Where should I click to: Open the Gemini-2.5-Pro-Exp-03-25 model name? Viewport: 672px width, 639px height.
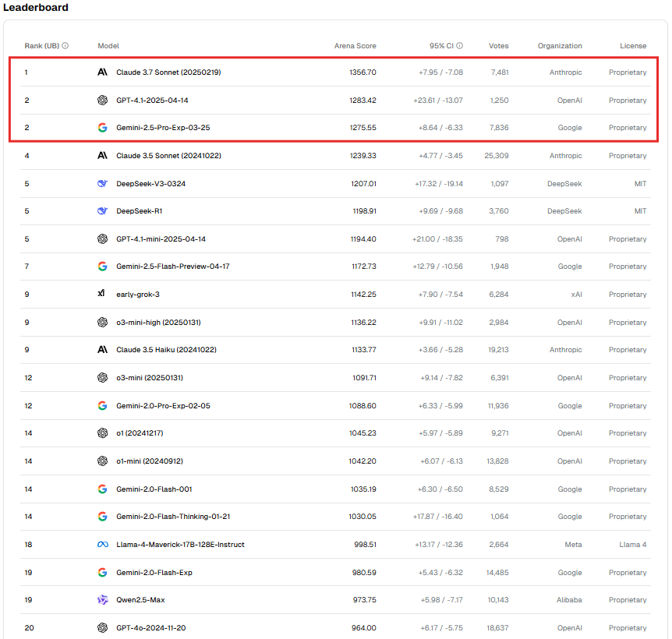coord(163,128)
